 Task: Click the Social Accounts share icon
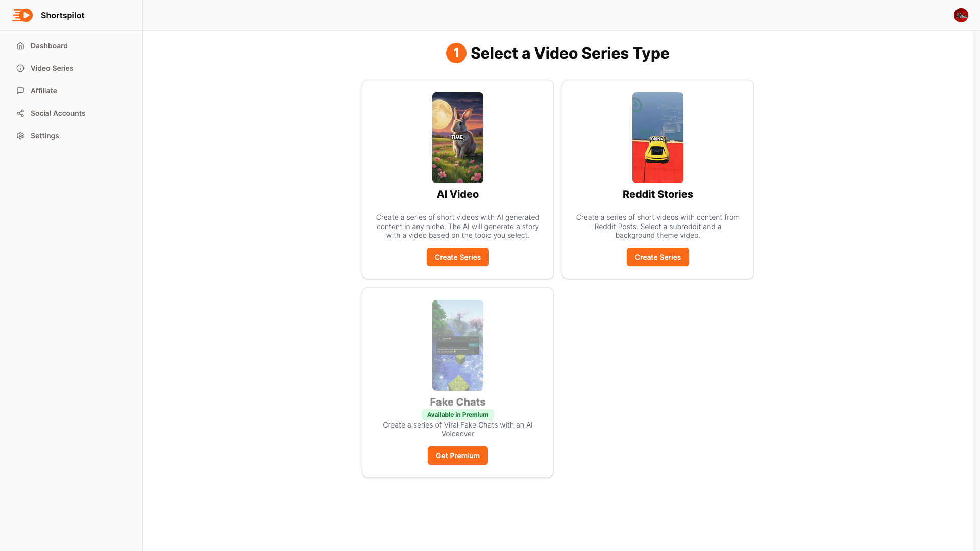[20, 113]
